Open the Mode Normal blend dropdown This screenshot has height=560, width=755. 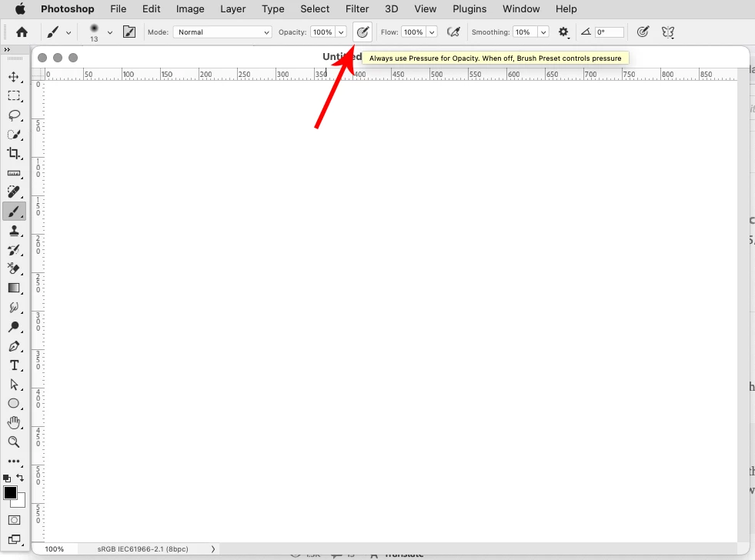point(222,32)
